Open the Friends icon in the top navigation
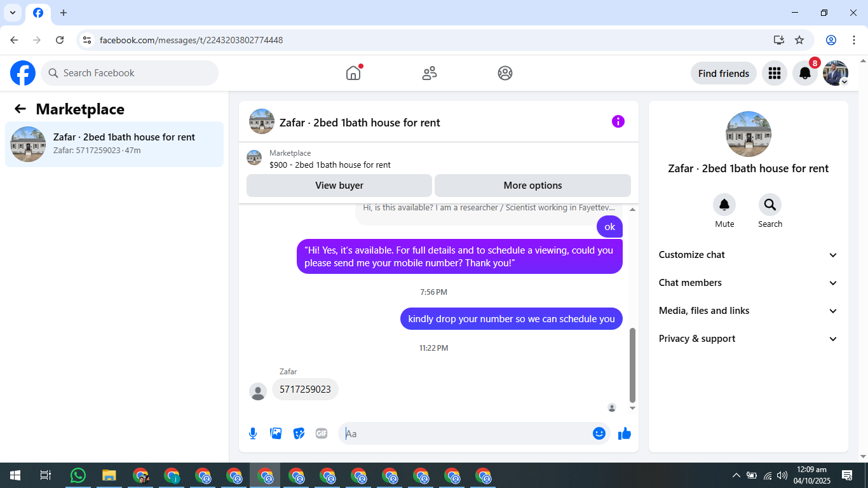The width and height of the screenshot is (868, 488). 430,73
